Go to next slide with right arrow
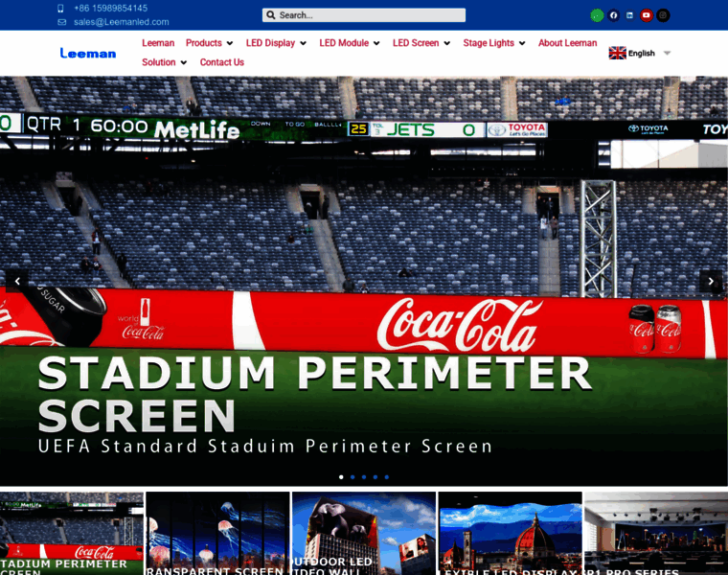 tap(711, 281)
